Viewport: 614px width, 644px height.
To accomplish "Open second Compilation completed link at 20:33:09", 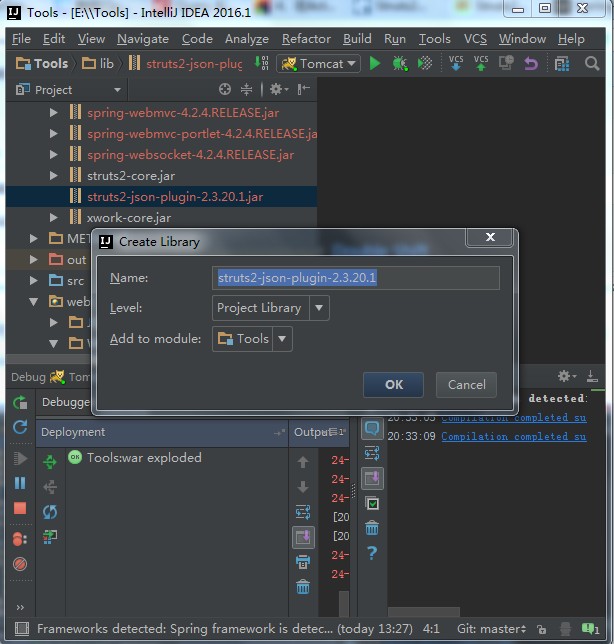I will [x=514, y=437].
